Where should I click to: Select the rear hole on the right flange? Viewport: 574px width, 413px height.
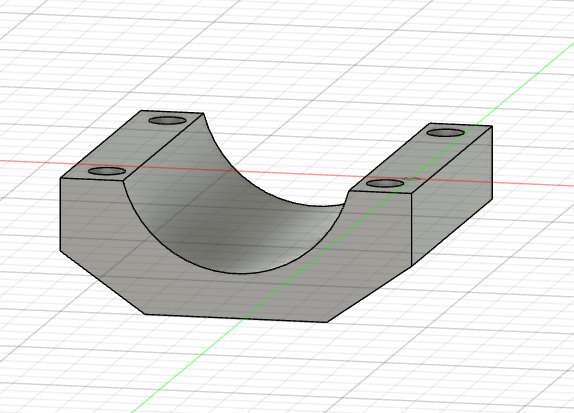pos(446,133)
